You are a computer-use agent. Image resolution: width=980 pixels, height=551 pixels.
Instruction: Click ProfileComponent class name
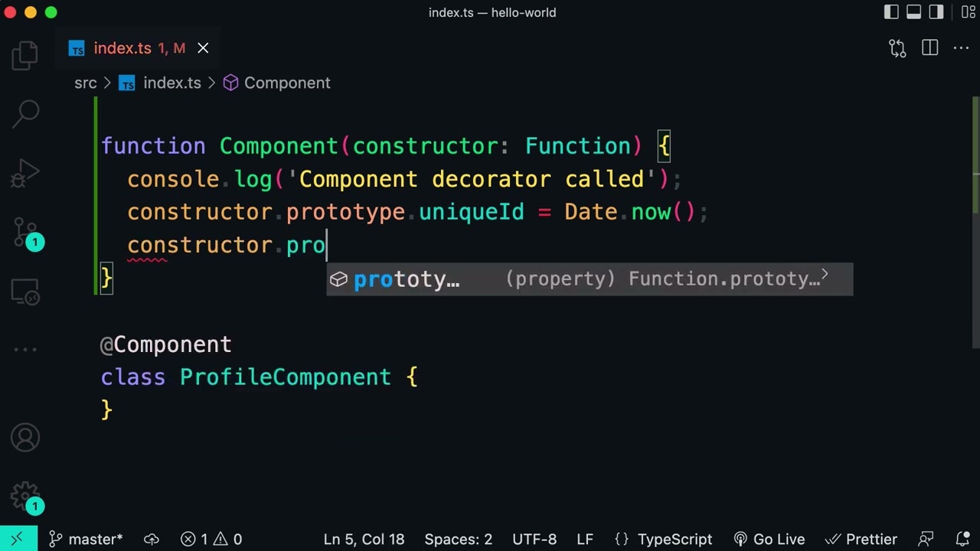(285, 377)
